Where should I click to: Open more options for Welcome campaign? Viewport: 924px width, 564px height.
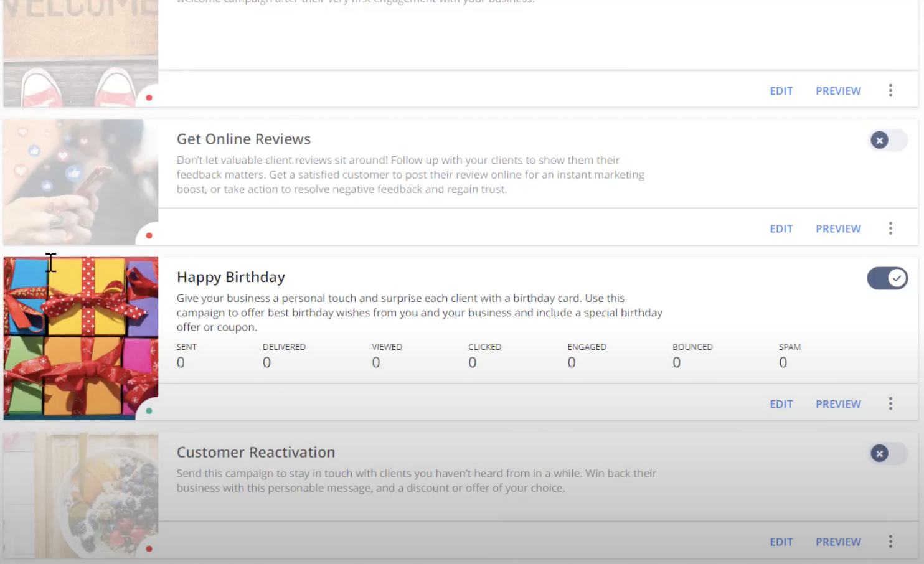pyautogui.click(x=890, y=91)
